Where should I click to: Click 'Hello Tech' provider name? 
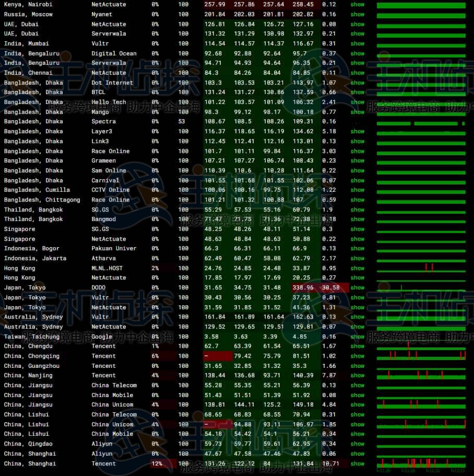point(109,102)
